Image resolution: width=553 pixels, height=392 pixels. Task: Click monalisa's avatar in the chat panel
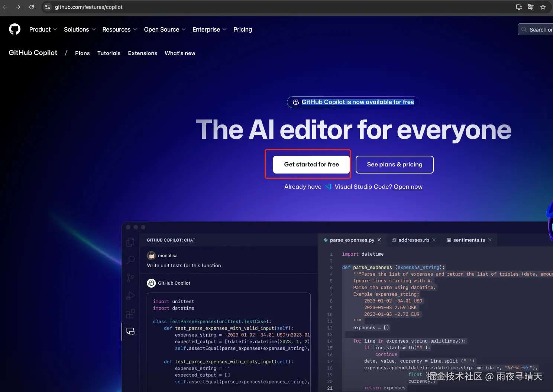click(151, 256)
